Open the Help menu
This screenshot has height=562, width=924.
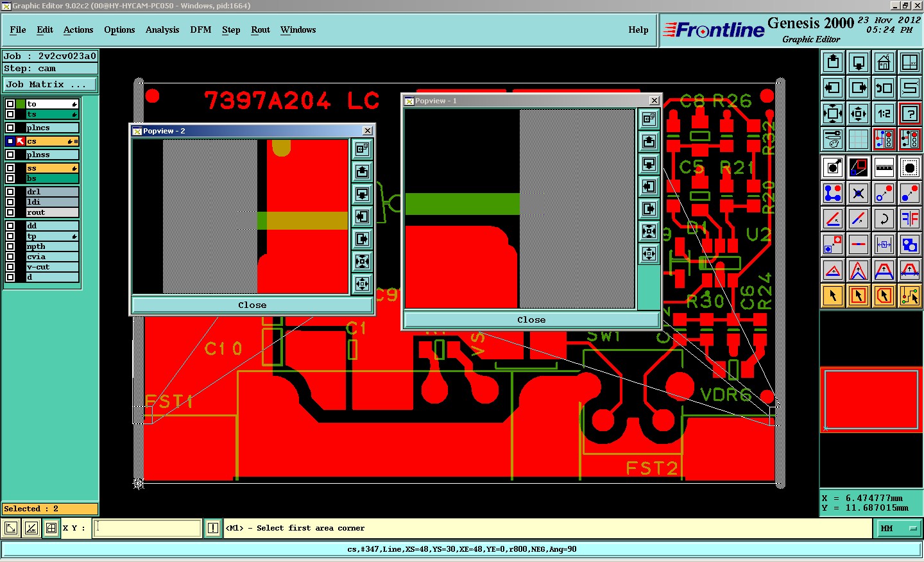pos(638,30)
